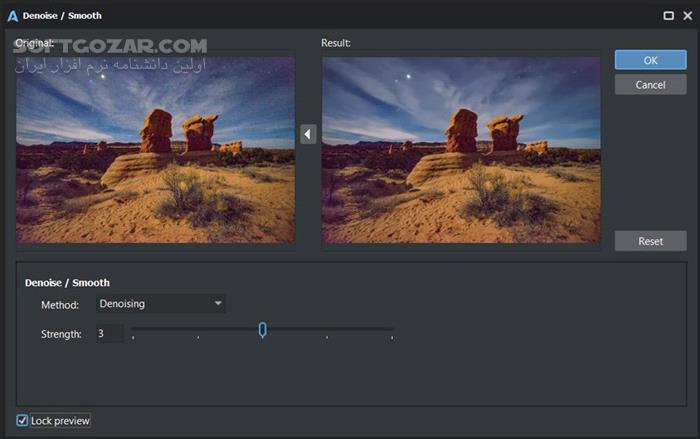Screen dimensions: 700x439
Task: Uncheck the Lock preview checkbox
Action: point(23,421)
